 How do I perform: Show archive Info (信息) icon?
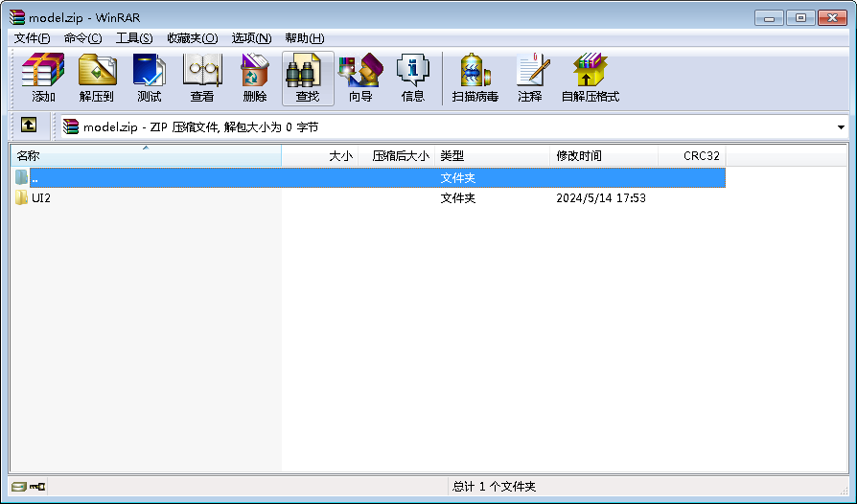(x=413, y=79)
